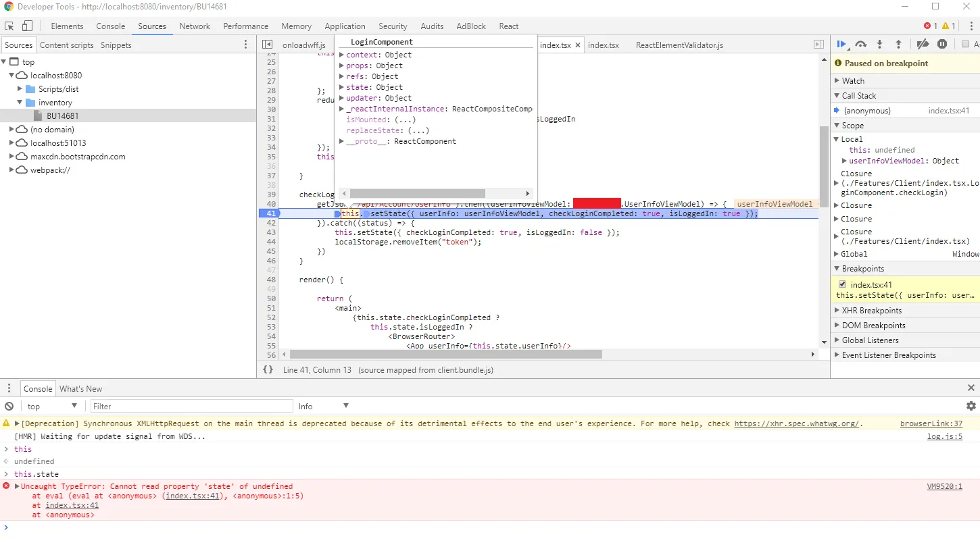This screenshot has height=545, width=980.
Task: Click the code editor horizontal scrollbar
Action: coord(446,354)
